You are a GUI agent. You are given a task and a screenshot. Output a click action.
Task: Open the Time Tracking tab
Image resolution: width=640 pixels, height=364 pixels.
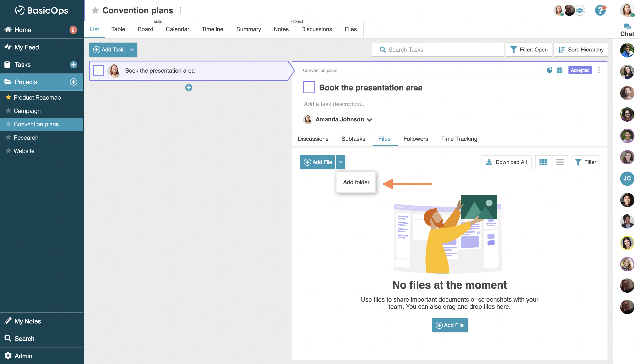click(459, 139)
